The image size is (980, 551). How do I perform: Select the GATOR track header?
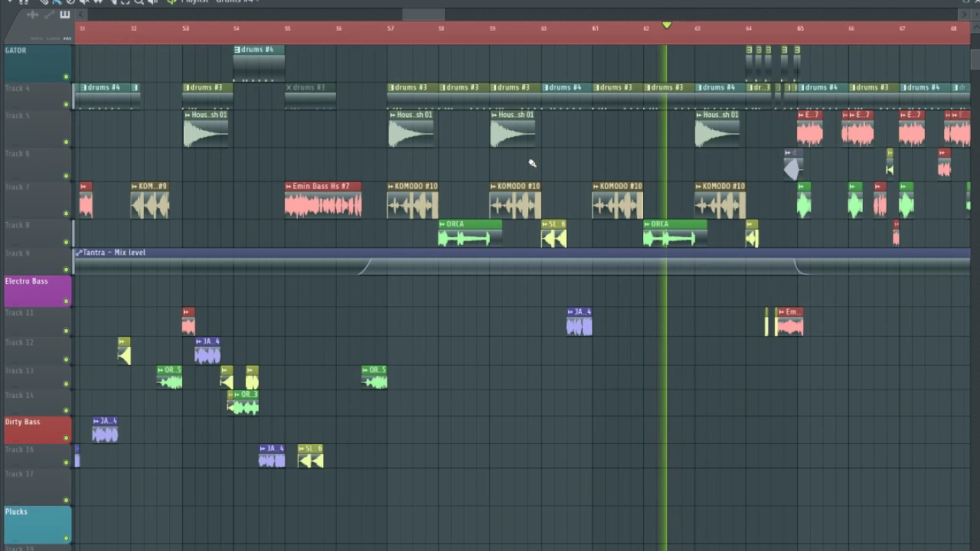pyautogui.click(x=37, y=63)
